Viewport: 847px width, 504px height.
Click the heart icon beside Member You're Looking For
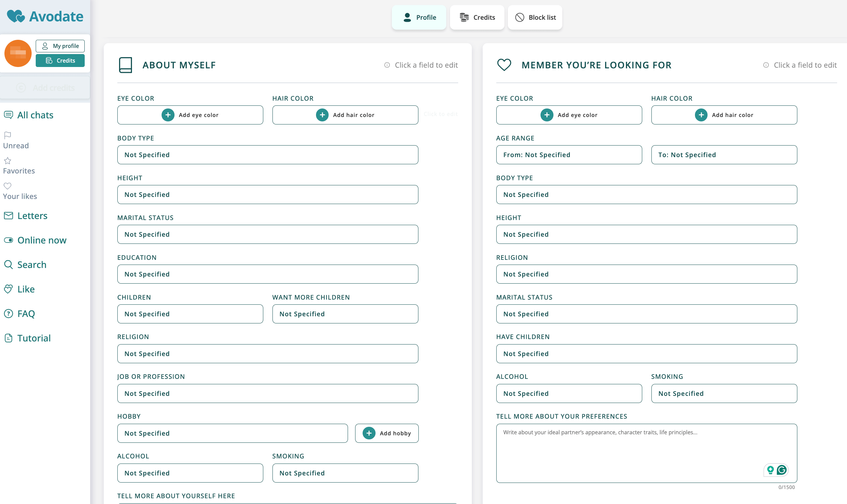click(504, 65)
